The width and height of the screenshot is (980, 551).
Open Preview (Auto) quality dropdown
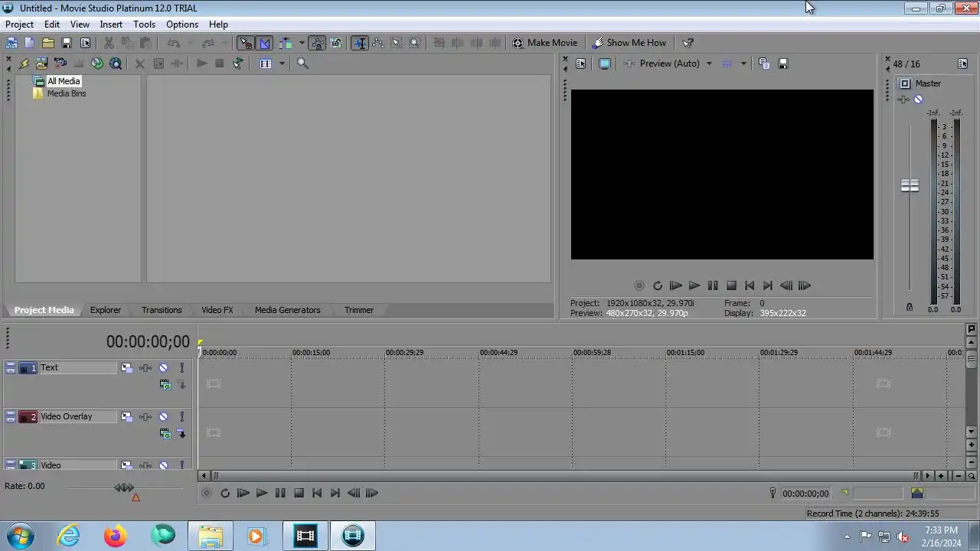pos(709,64)
